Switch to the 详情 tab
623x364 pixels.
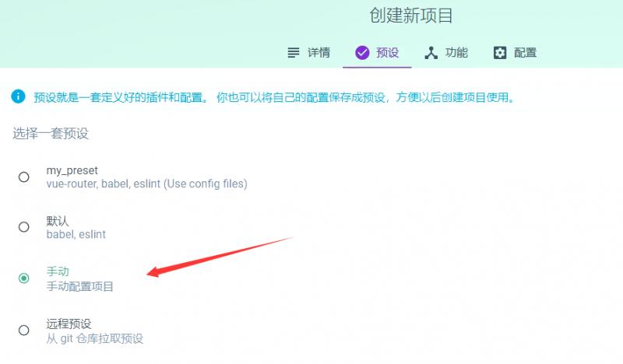(x=308, y=52)
